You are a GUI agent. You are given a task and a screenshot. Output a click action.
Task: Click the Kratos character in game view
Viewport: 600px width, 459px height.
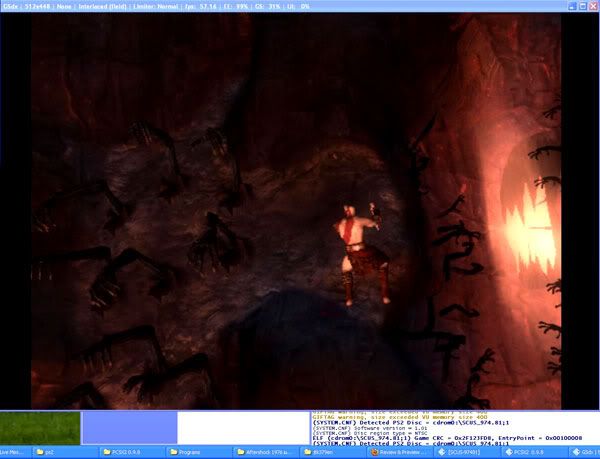click(x=362, y=254)
